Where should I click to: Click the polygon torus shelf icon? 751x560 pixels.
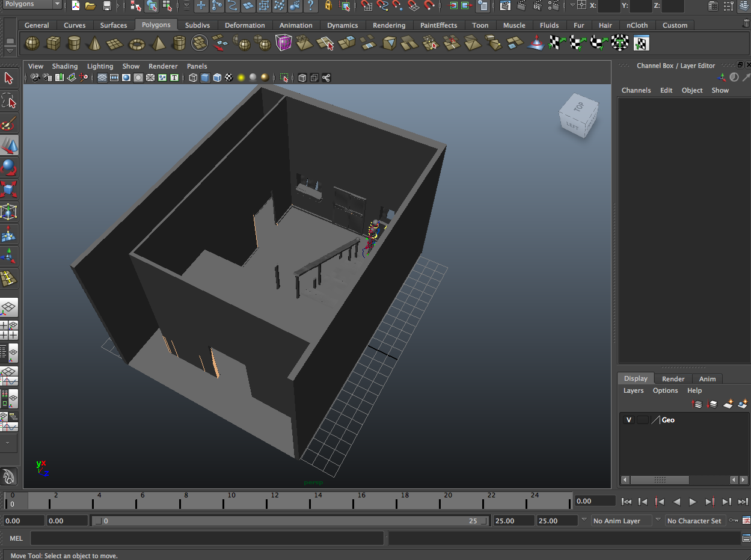point(137,43)
